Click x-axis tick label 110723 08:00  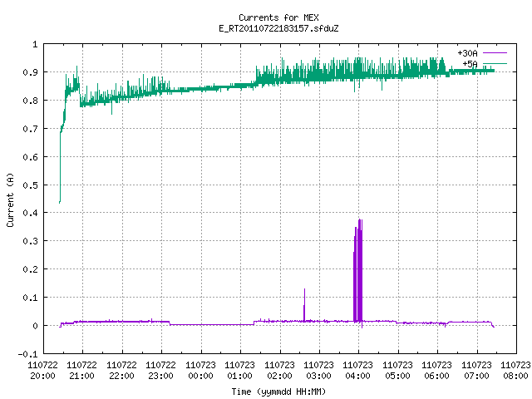(515, 371)
